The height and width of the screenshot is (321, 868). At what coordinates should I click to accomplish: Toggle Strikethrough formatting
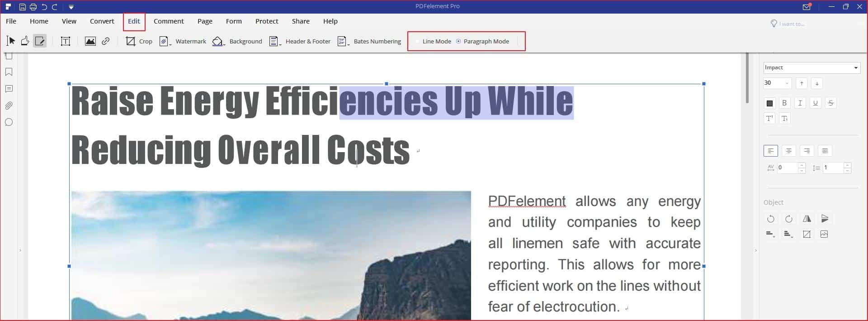tap(830, 103)
